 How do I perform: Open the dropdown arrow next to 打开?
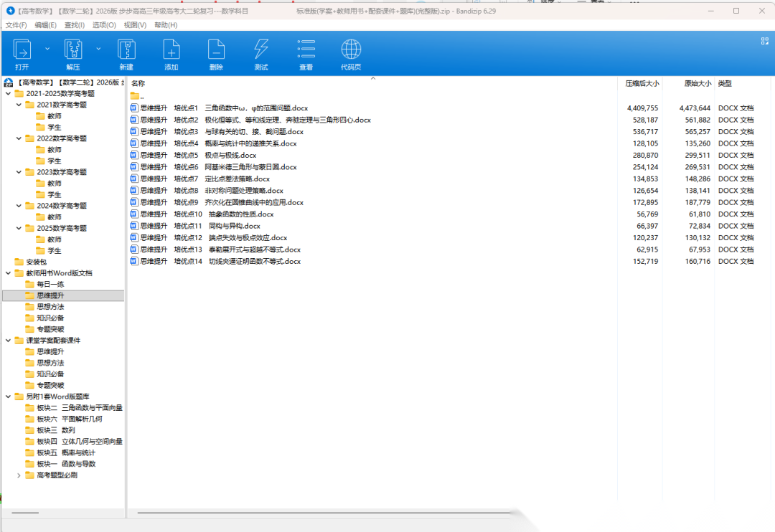pos(47,49)
